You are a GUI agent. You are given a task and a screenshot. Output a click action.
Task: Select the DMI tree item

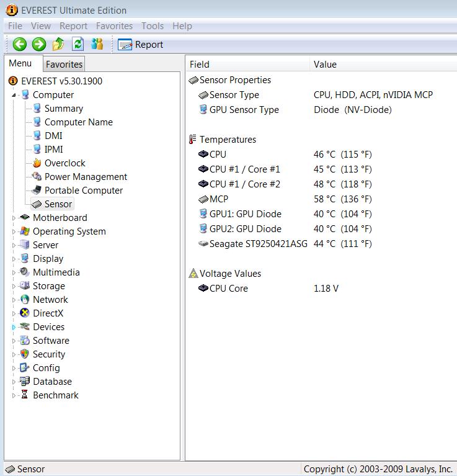coord(53,136)
